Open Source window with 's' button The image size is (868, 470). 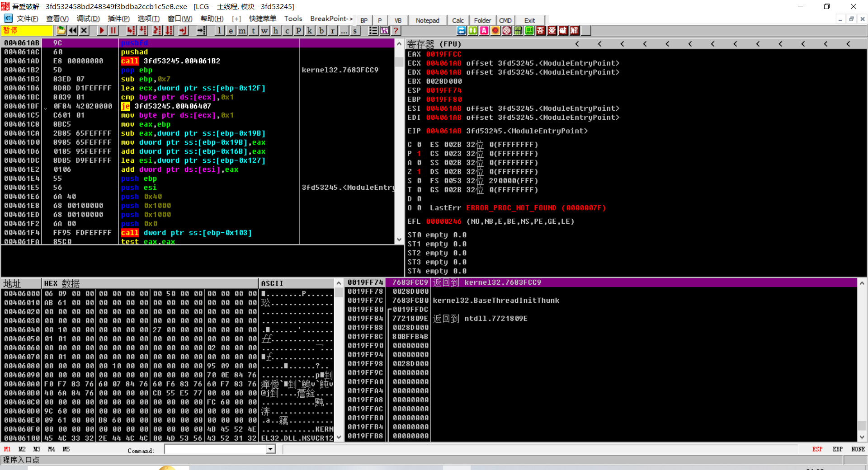click(x=355, y=30)
